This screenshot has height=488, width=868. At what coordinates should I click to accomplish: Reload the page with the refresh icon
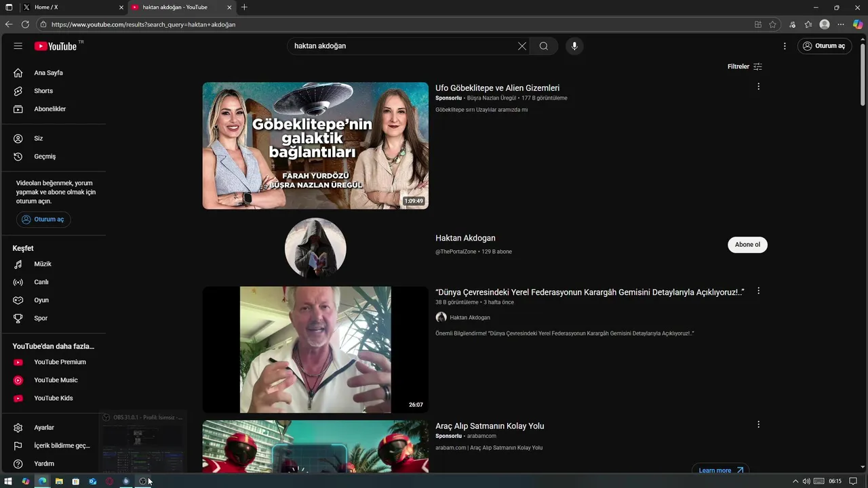(x=25, y=24)
